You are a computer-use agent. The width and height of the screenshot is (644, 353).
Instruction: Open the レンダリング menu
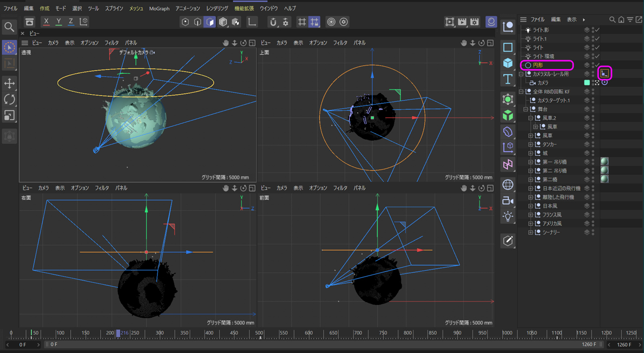tap(217, 9)
